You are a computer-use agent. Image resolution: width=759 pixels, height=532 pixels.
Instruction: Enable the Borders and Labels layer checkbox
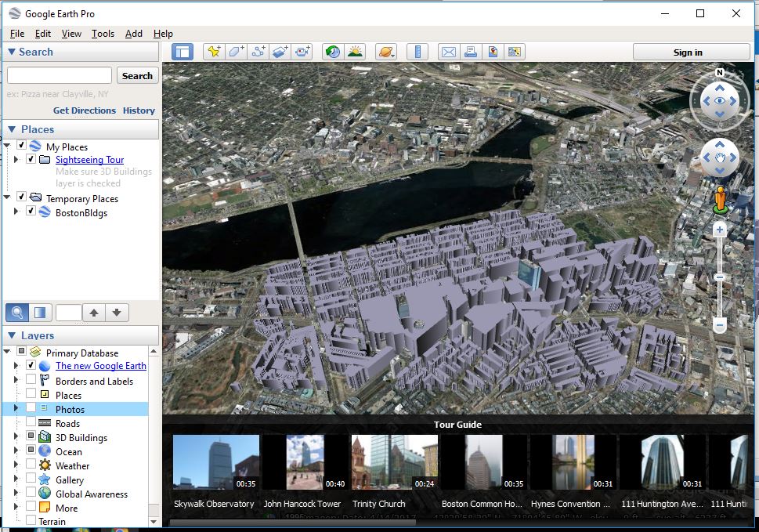(31, 379)
